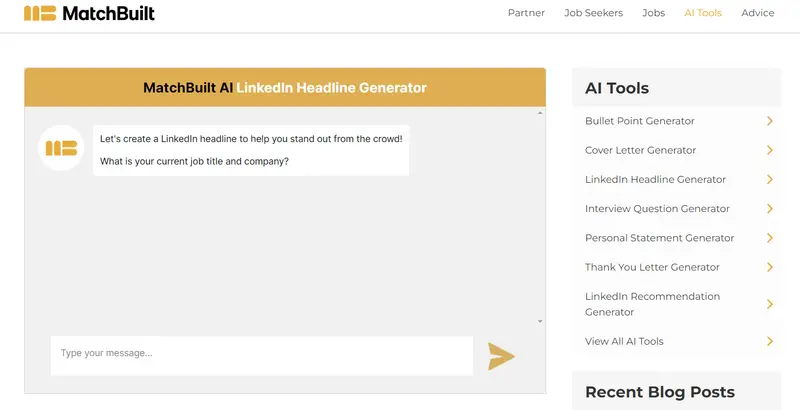Open the View All AI Tools link
Image resolution: width=800 pixels, height=410 pixels.
click(x=624, y=341)
